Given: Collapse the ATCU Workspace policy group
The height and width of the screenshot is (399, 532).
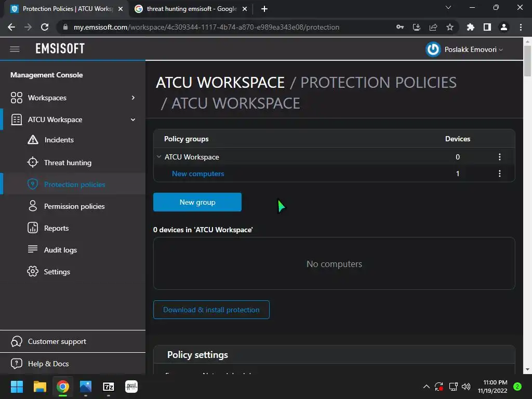Looking at the screenshot, I should point(159,157).
